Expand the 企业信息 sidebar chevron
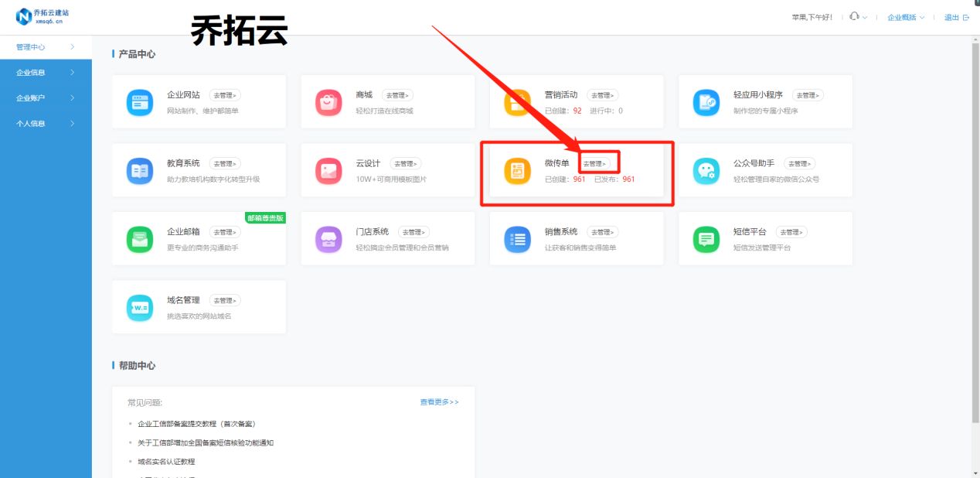980x478 pixels. pos(72,73)
